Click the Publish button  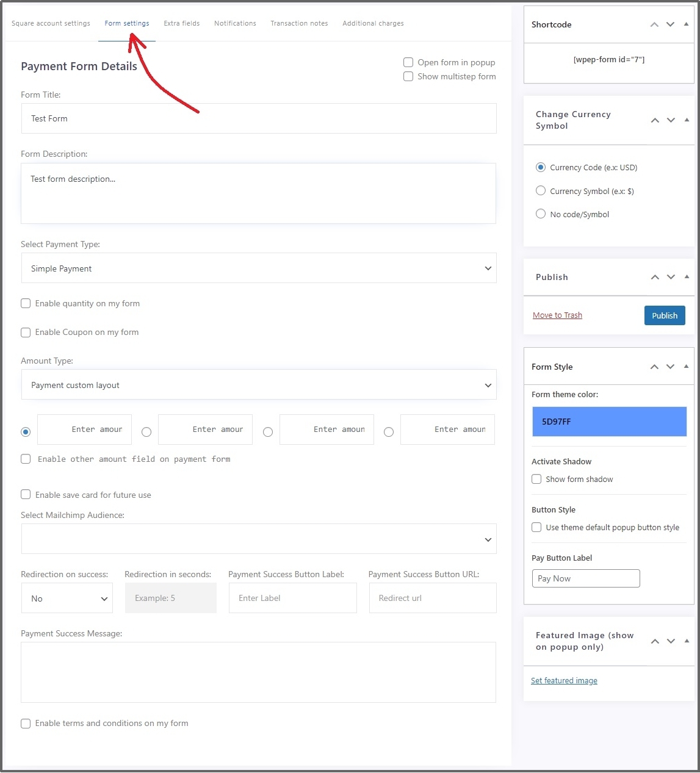tap(665, 315)
